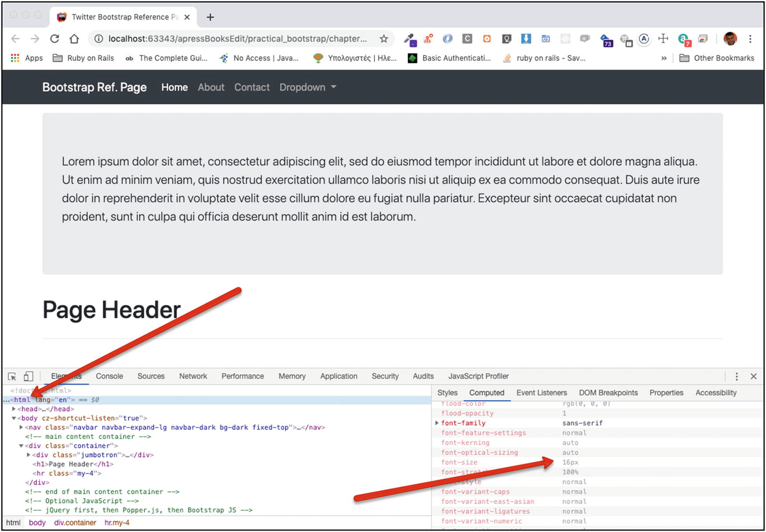Click the address bar URL field
The height and width of the screenshot is (532, 766).
tap(238, 39)
